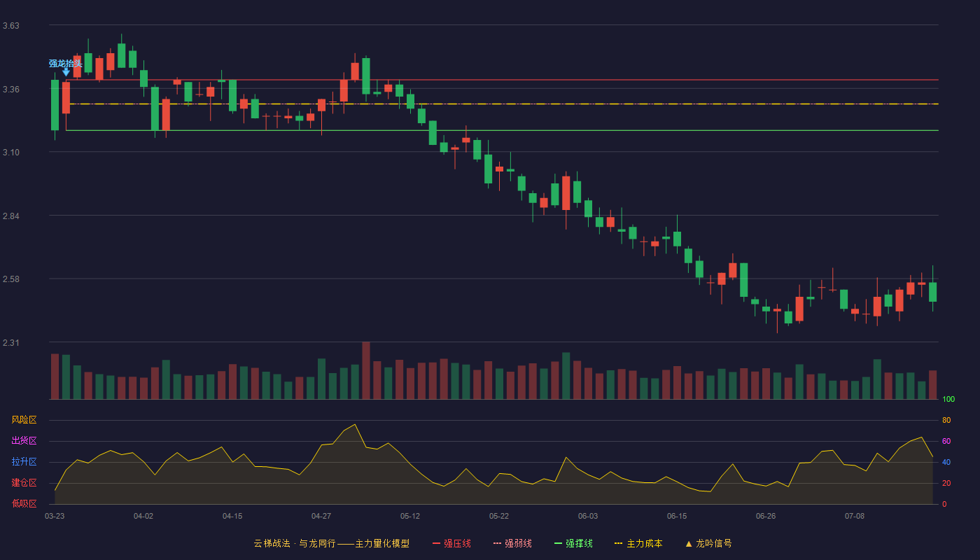
Task: Click the 04-15 date axis label
Action: click(232, 516)
